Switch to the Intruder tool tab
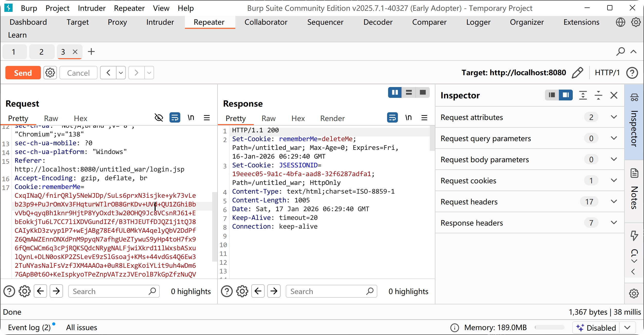This screenshot has width=644, height=335. point(160,22)
